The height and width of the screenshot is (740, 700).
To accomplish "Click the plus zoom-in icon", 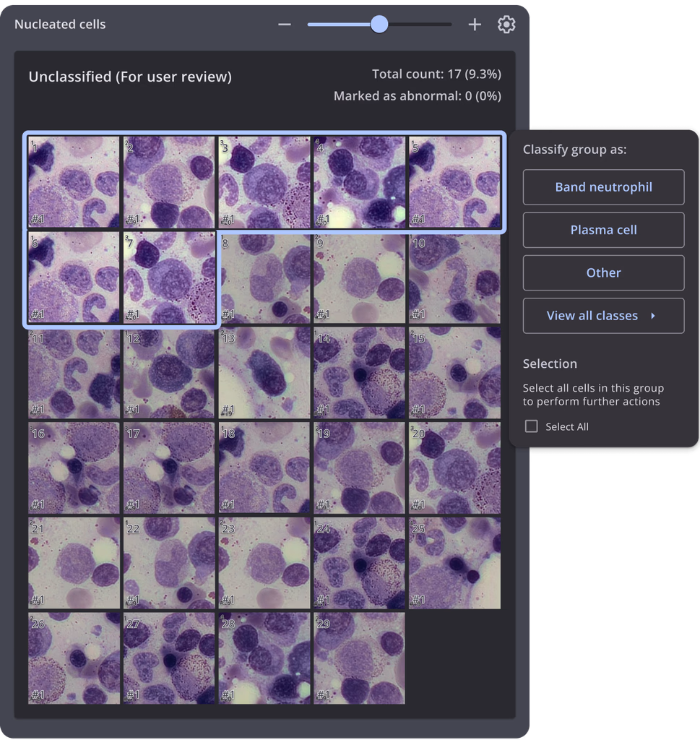I will pos(475,24).
